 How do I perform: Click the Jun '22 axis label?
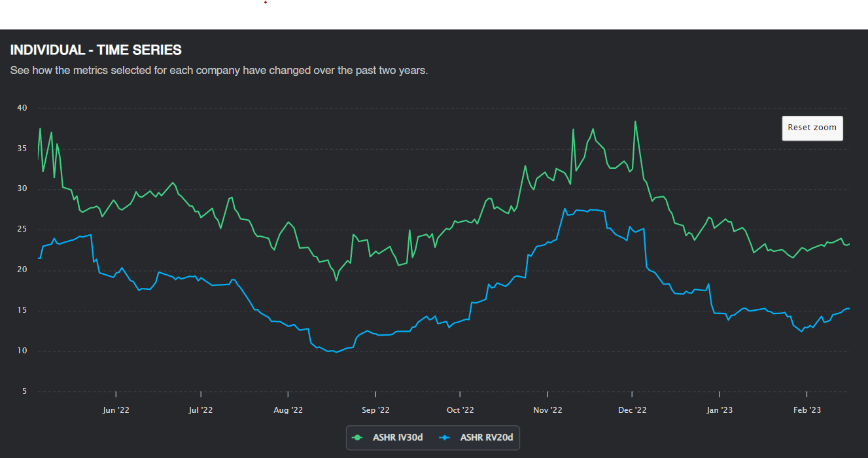pos(116,410)
